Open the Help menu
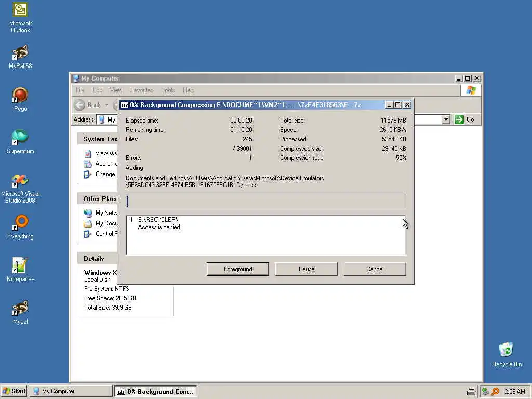The height and width of the screenshot is (399, 532). (x=189, y=90)
